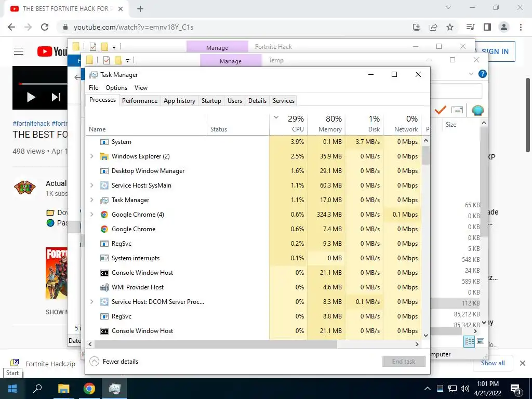The width and height of the screenshot is (532, 399).
Task: Click the System process icon
Action: [104, 142]
